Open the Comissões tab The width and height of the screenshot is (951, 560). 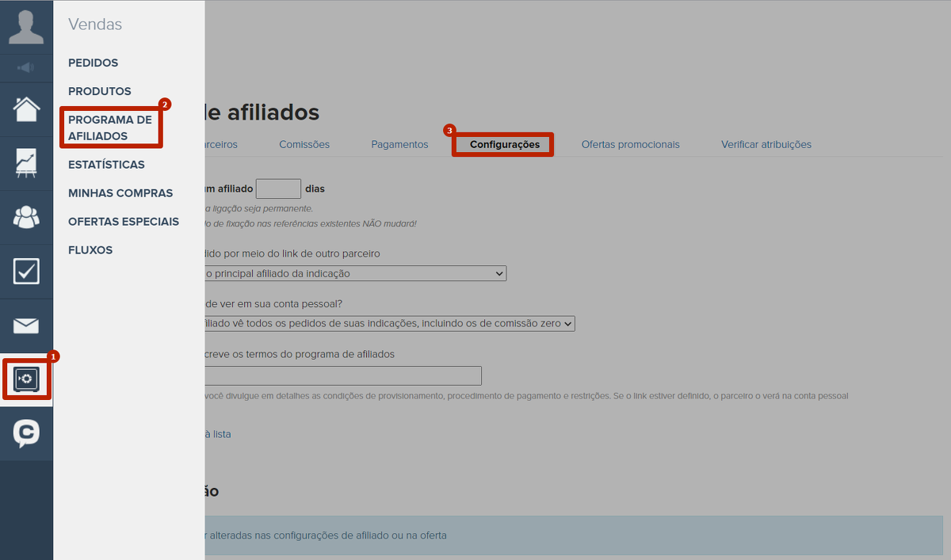(304, 145)
